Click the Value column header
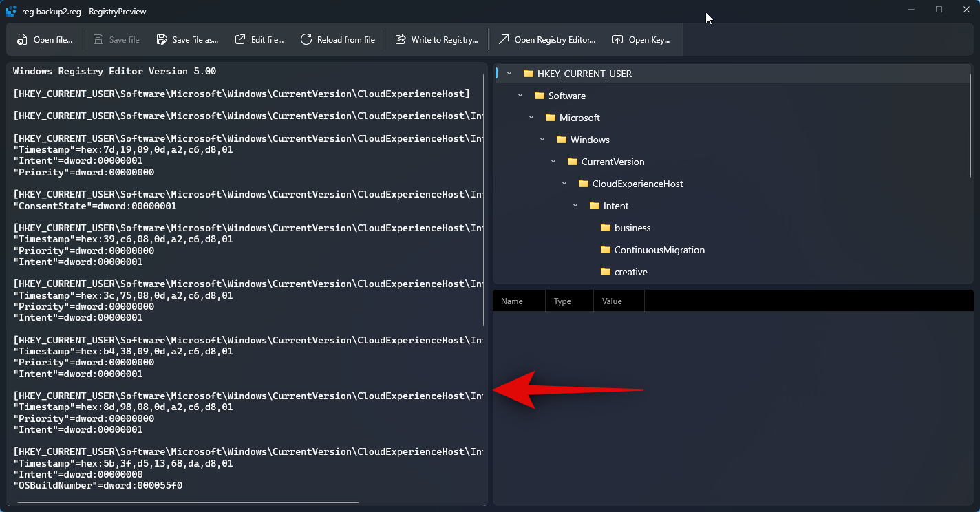 612,301
